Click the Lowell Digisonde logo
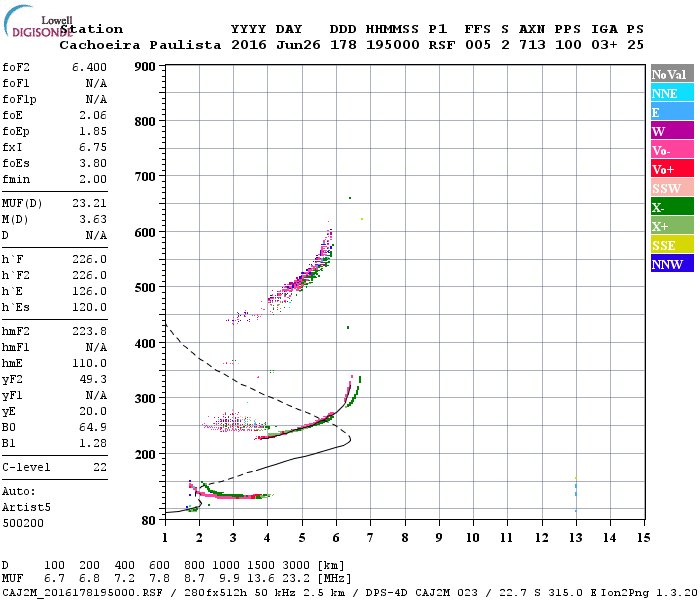 point(38,21)
